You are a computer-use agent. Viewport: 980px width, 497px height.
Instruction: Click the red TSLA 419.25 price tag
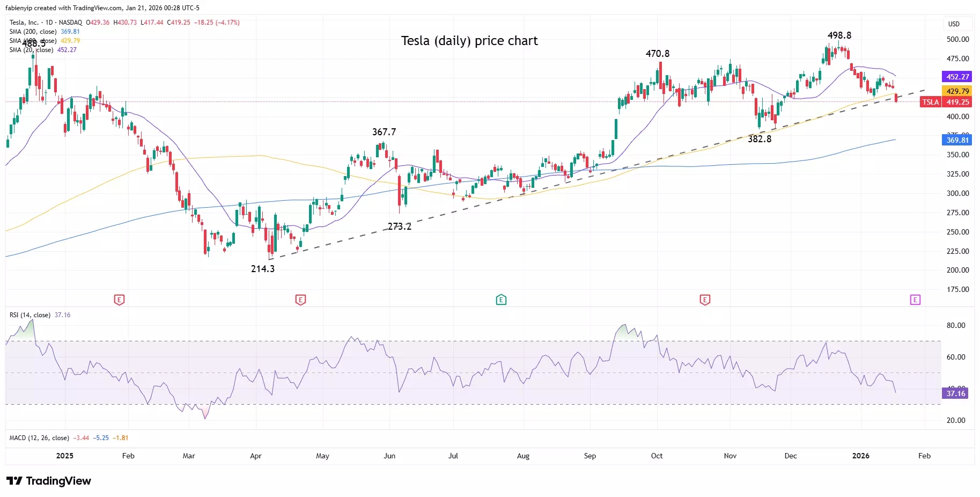click(946, 102)
